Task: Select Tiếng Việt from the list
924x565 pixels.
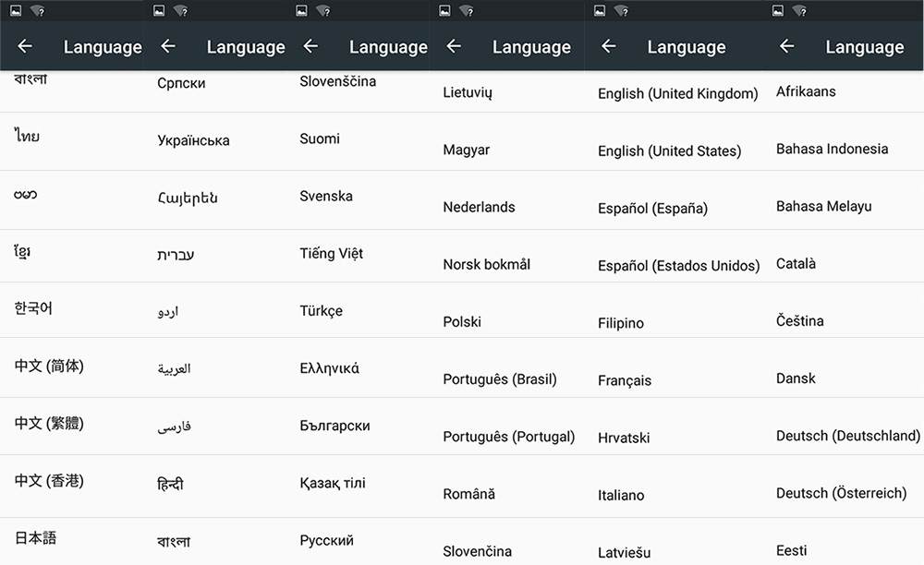Action: tap(332, 254)
